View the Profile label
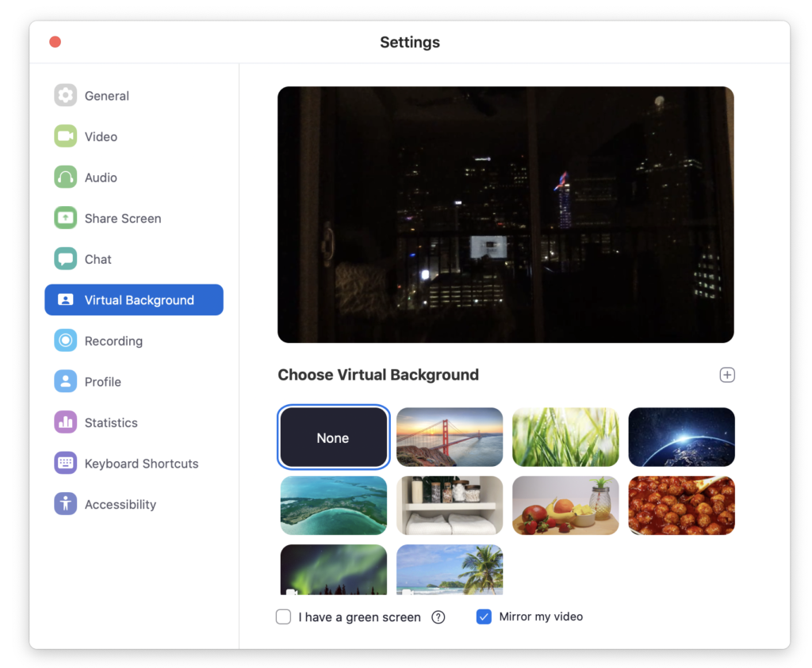The image size is (812, 668). tap(102, 382)
